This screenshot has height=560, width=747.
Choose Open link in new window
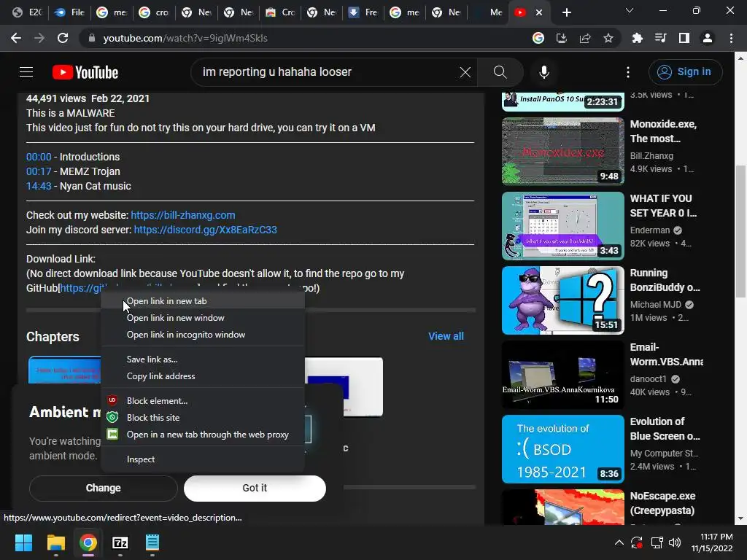point(203,318)
